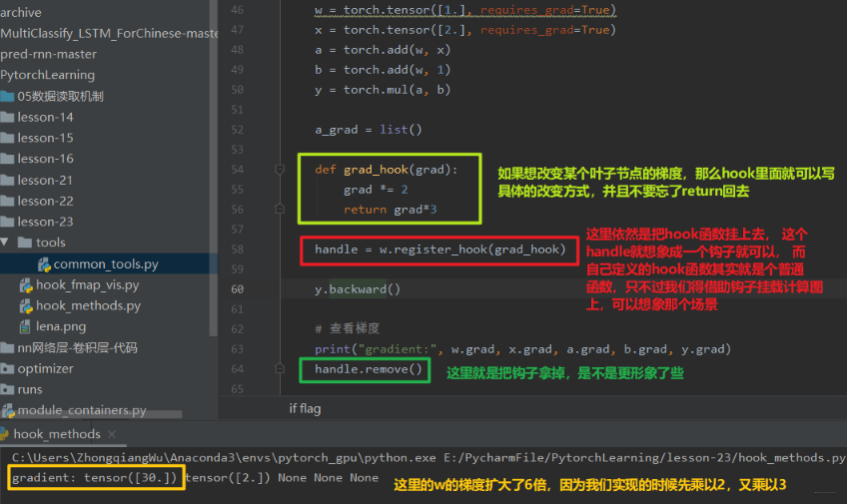847x504 pixels.
Task: Select the PytorchLearning project entry
Action: [x=48, y=75]
